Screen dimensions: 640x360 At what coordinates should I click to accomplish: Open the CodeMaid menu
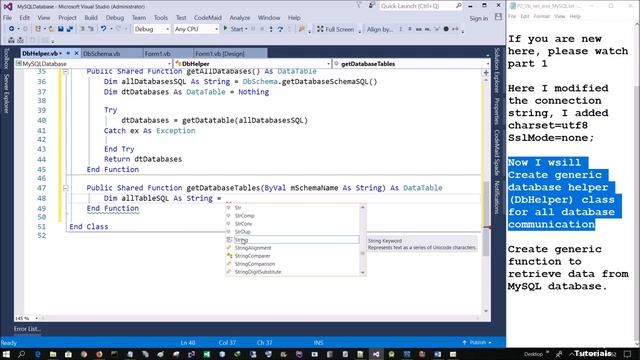208,18
